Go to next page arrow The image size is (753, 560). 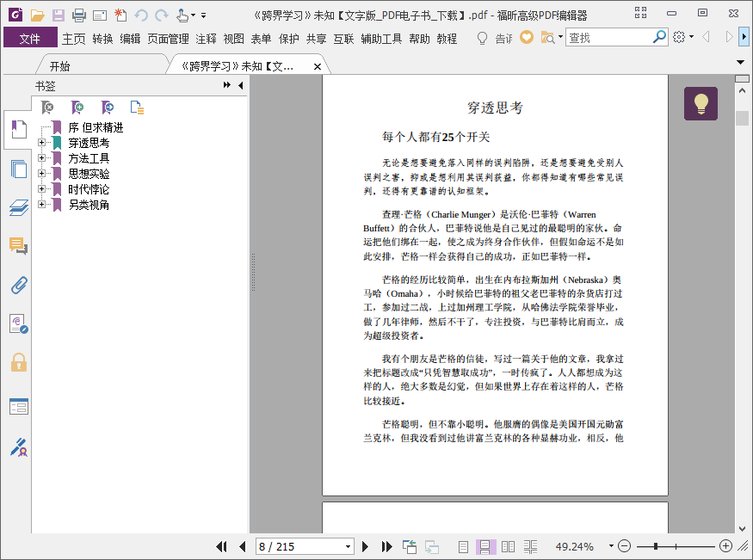pos(365,546)
